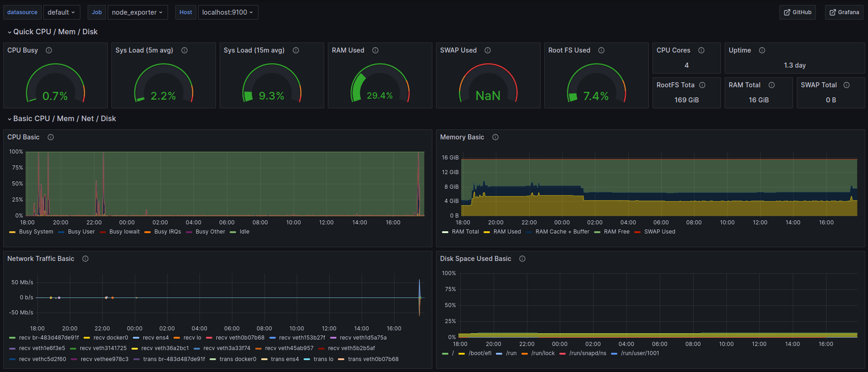Open the Grafana external link

pyautogui.click(x=844, y=12)
